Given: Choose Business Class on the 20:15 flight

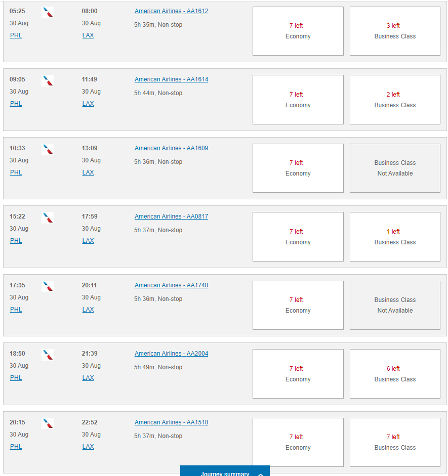Looking at the screenshot, I should point(395,442).
